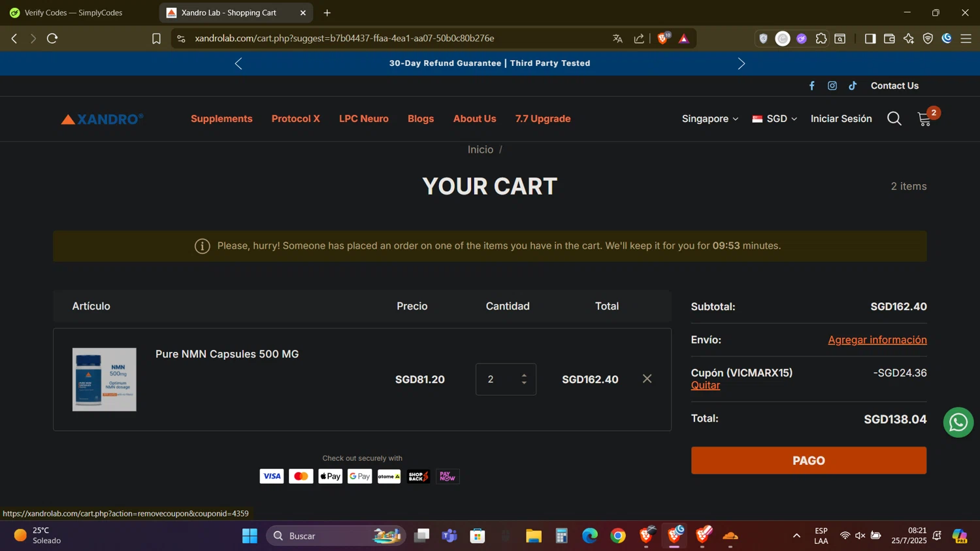
Task: Click Agregar información shipping link
Action: coord(877,339)
